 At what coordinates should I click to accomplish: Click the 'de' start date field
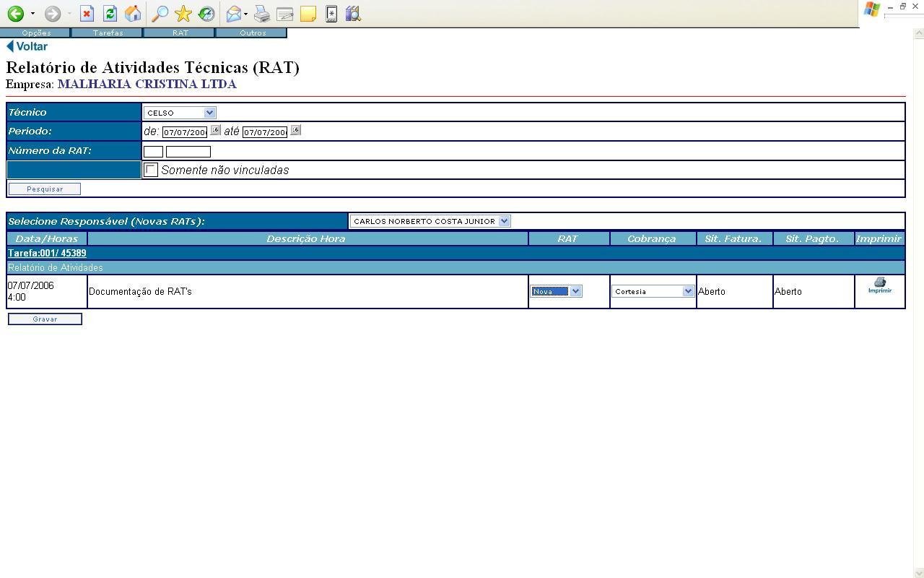(185, 132)
